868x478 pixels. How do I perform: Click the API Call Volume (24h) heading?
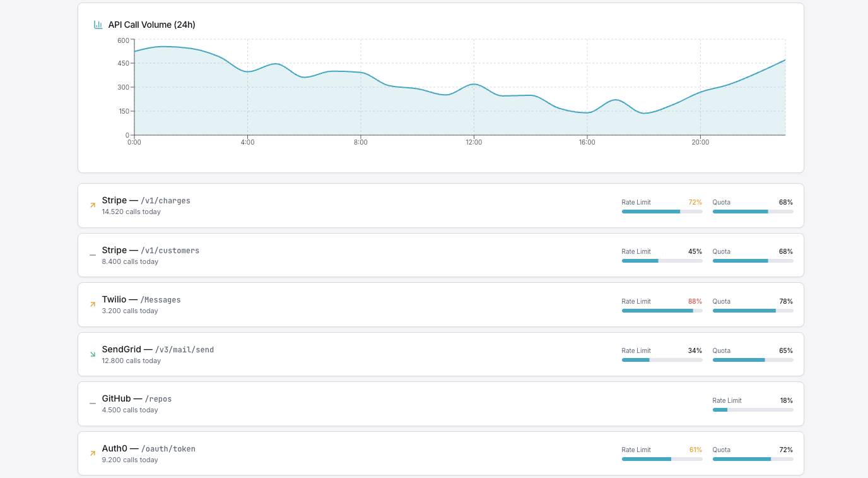(151, 25)
